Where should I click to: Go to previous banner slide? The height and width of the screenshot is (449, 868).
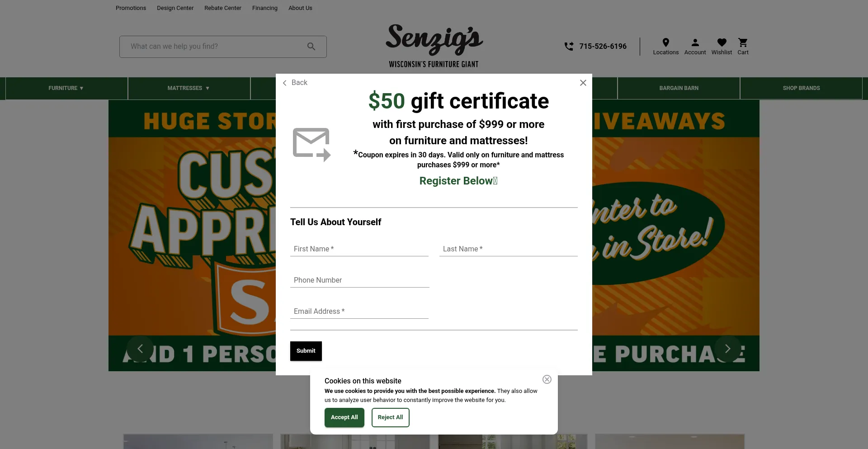(140, 349)
